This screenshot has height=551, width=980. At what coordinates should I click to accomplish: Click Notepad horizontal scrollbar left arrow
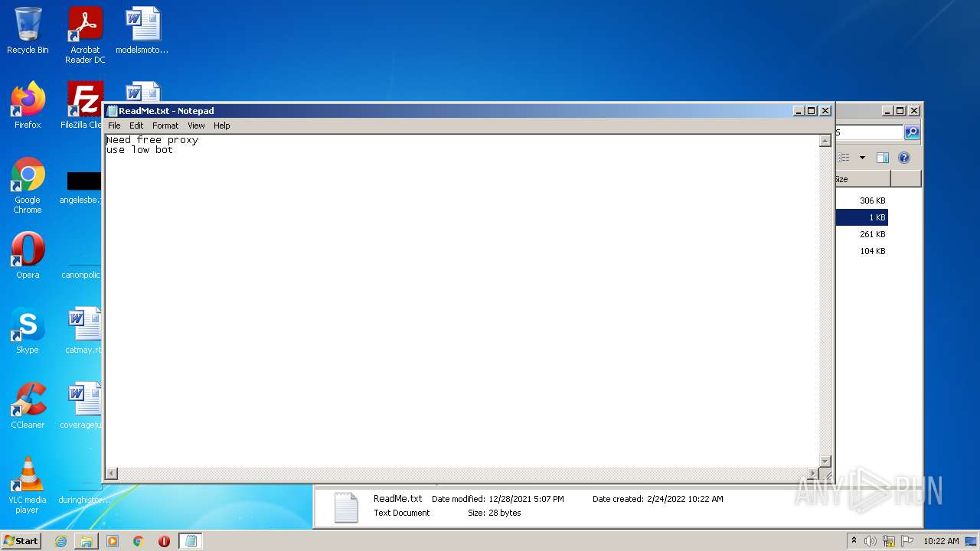pos(112,474)
